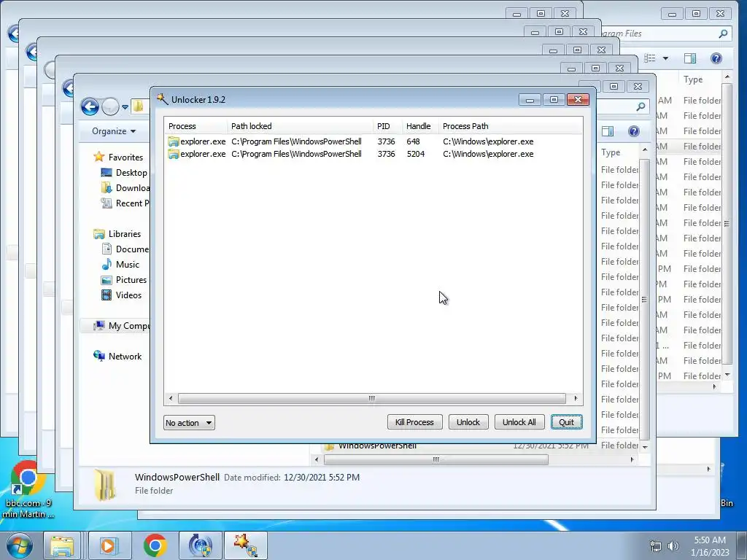Open the taskbar clock and date
This screenshot has height=560, width=747.
[x=710, y=546]
